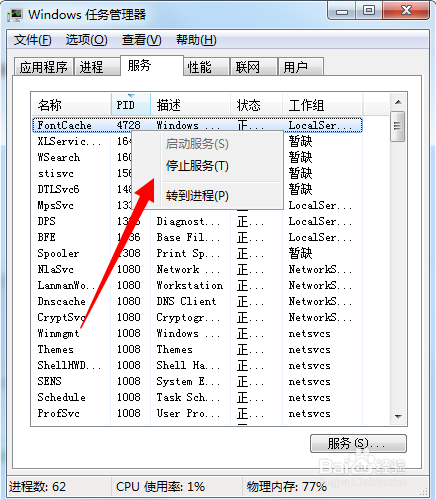Switch to the 用户 tab
Viewport: 436px width, 500px height.
(301, 67)
